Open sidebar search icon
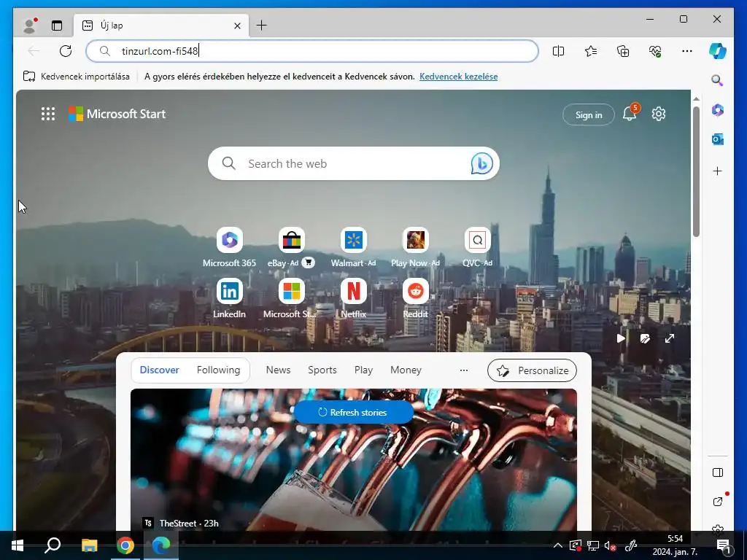Screen dimensions: 747x560 point(718,80)
